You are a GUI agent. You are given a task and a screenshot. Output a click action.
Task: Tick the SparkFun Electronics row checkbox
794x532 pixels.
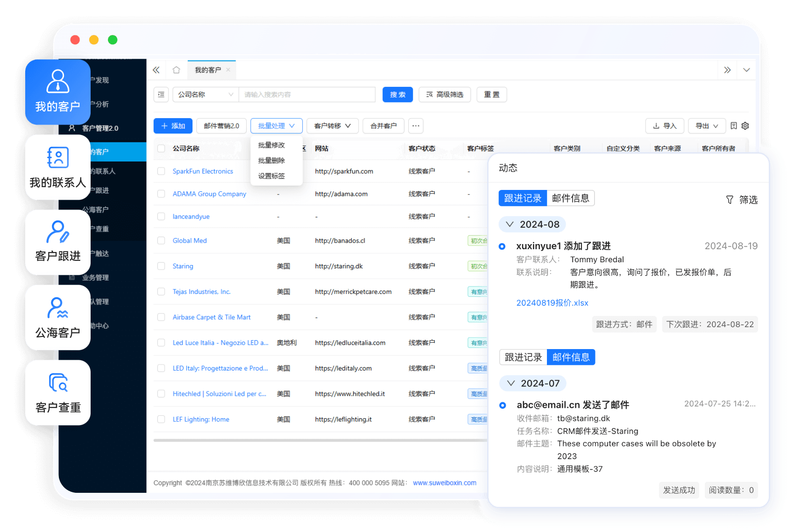coord(161,171)
